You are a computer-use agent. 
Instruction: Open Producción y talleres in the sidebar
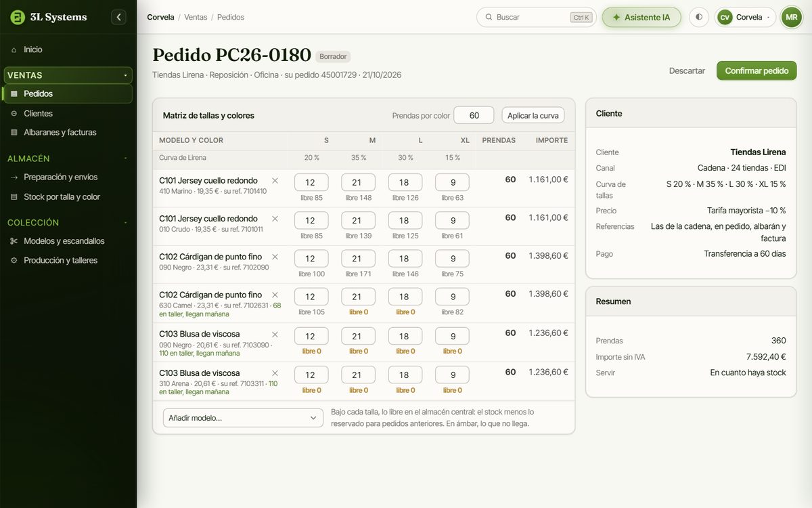point(68,260)
